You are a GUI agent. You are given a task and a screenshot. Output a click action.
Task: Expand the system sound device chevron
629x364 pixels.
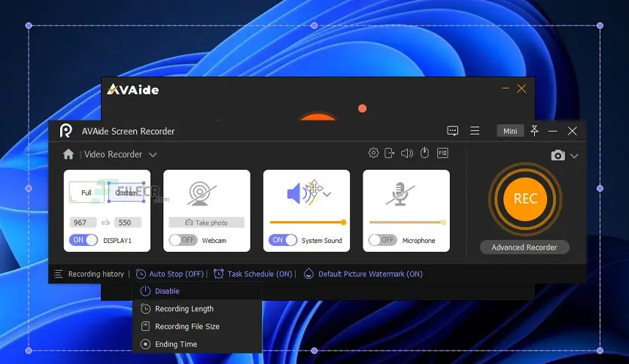coord(328,195)
